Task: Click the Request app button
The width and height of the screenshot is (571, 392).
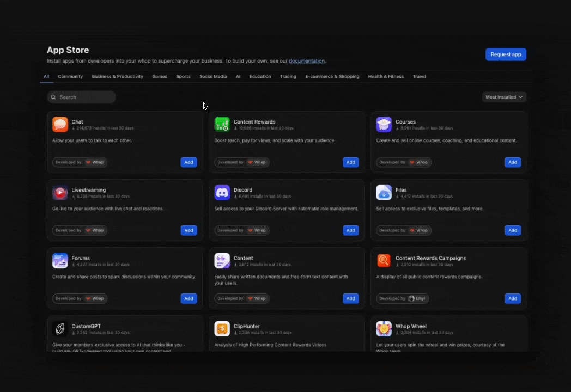Action: pos(506,54)
